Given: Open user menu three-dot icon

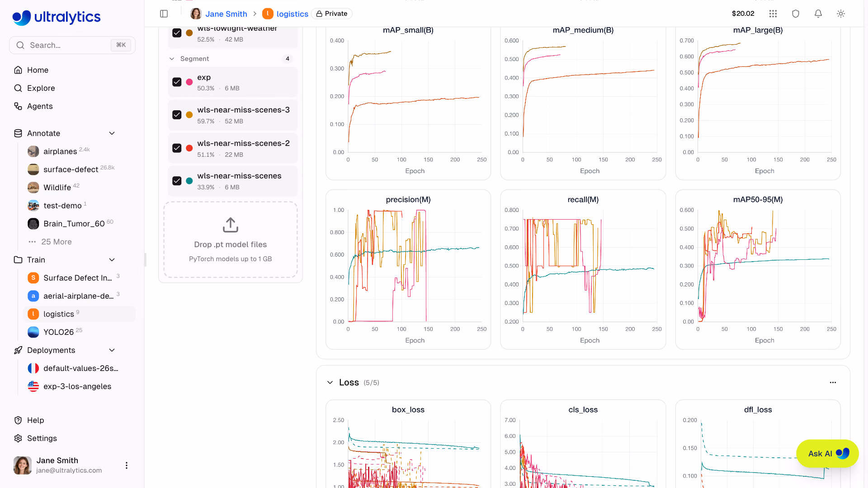Looking at the screenshot, I should point(127,465).
